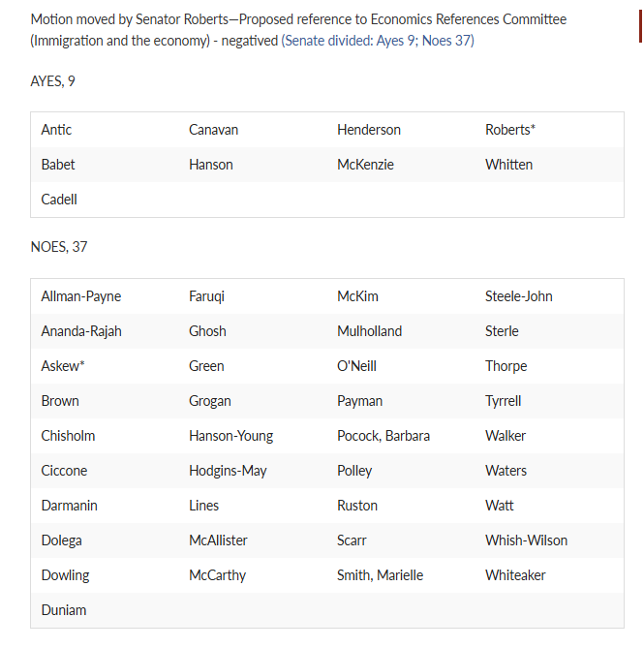Image resolution: width=644 pixels, height=648 pixels.
Task: Click Whish-Wilson in the Noes list
Action: (x=526, y=540)
